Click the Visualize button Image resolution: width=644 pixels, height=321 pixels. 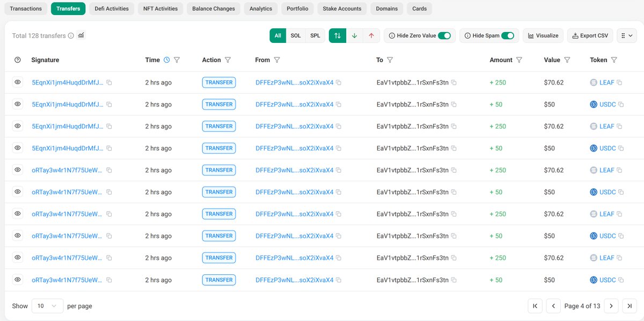[x=543, y=36]
